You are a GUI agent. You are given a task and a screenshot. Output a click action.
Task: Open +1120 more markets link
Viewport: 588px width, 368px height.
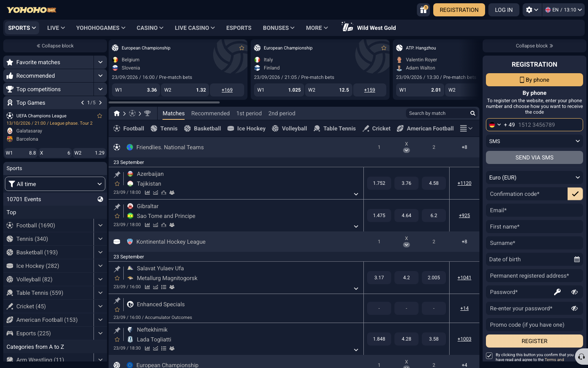464,183
